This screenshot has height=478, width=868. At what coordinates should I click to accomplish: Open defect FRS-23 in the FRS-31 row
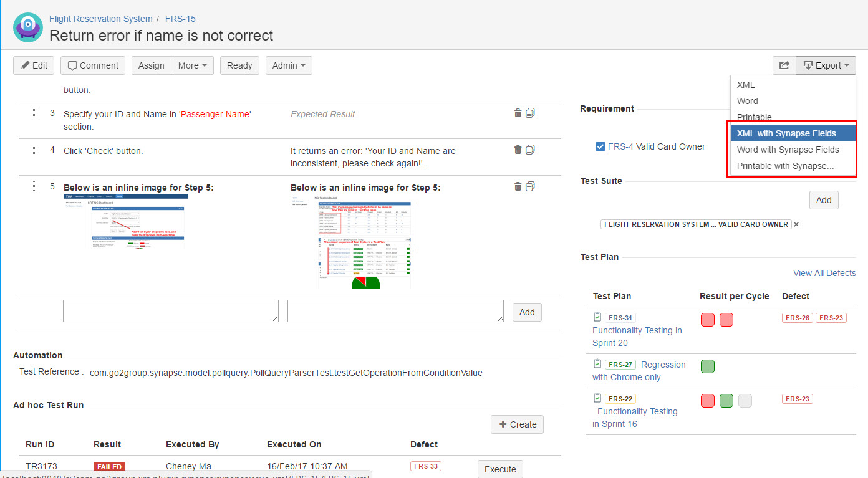(x=831, y=318)
